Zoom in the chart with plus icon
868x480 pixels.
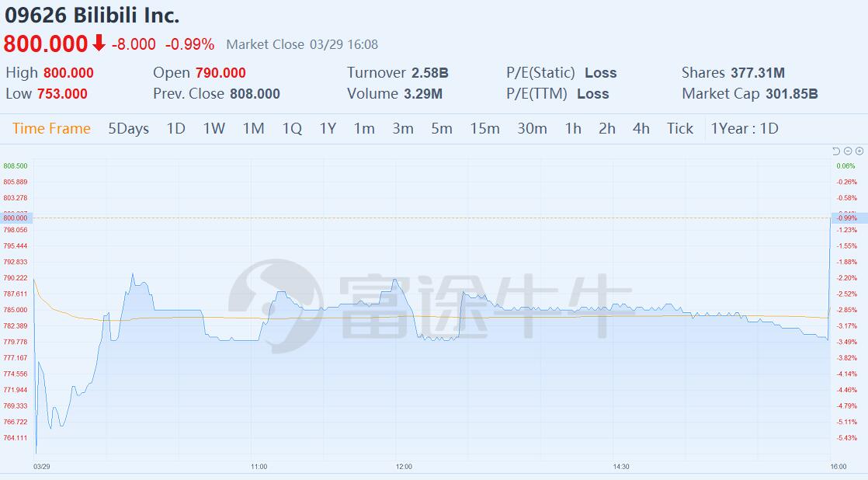[859, 151]
